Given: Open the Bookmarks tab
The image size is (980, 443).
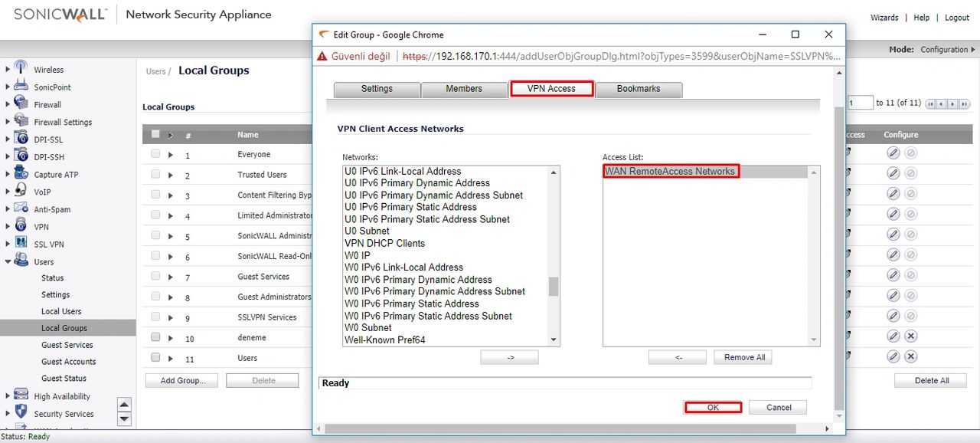Looking at the screenshot, I should pyautogui.click(x=639, y=89).
